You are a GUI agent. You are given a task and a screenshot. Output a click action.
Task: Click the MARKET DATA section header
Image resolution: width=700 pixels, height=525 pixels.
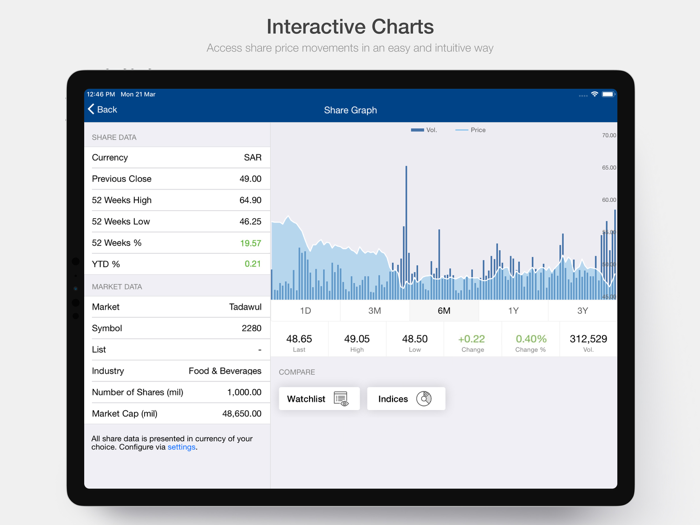point(117,287)
